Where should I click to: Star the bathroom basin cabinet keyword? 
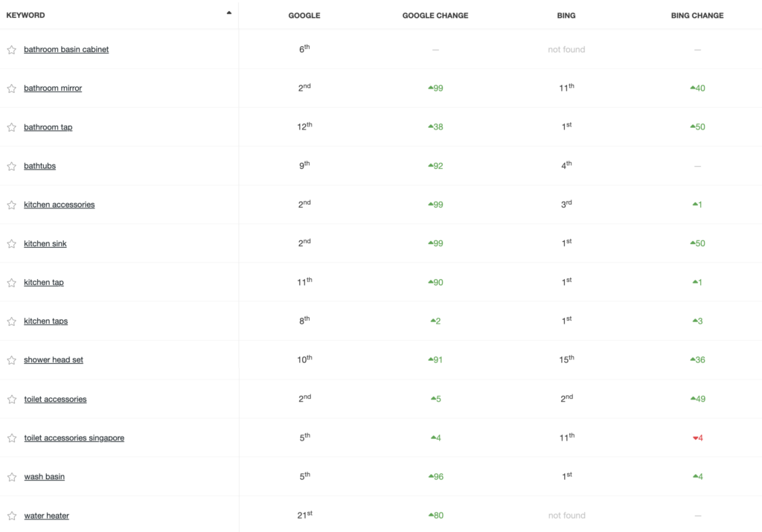coord(12,50)
